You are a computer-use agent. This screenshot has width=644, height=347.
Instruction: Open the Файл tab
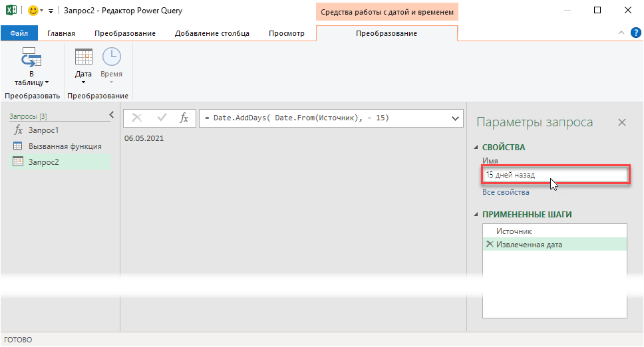(x=19, y=33)
